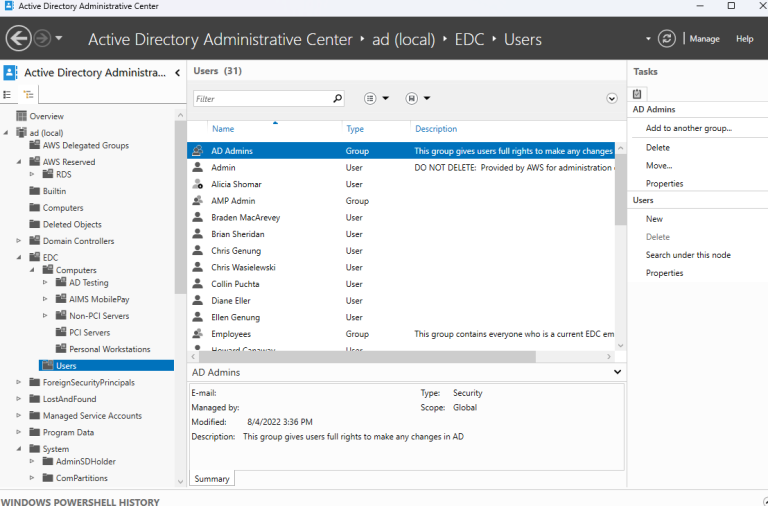Select Users node in the tree
The width and height of the screenshot is (768, 506).
[106, 365]
